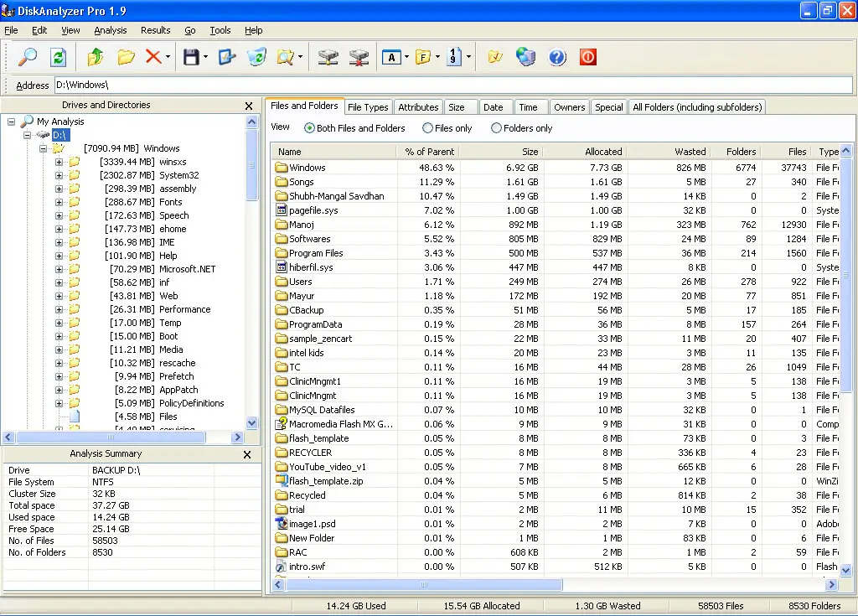Open dropdown arrow next to delete icon
858x616 pixels.
168,57
